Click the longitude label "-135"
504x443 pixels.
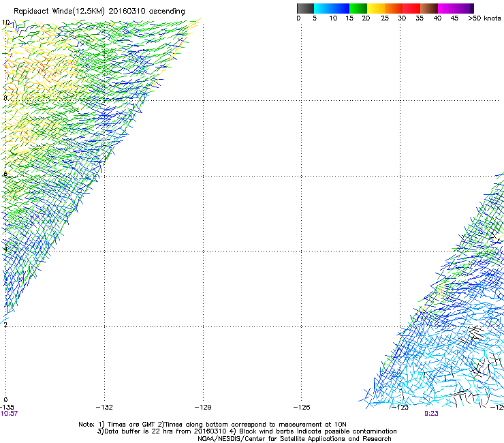(7, 408)
